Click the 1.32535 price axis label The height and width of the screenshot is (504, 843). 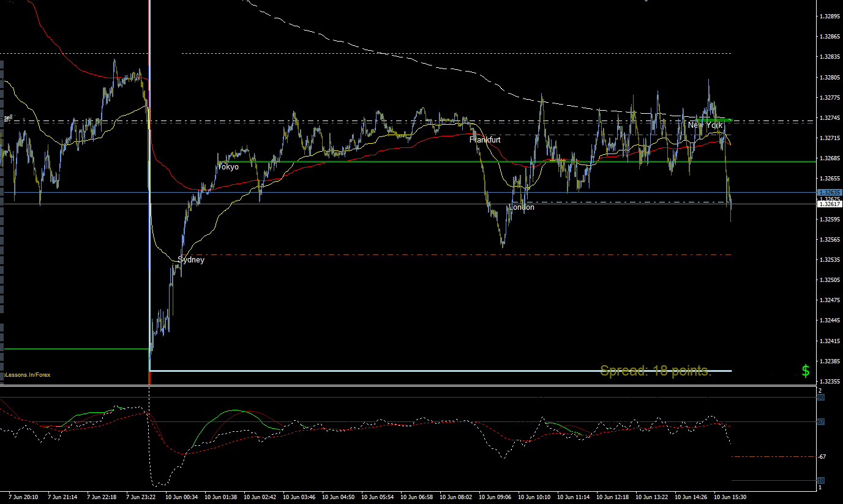click(x=830, y=259)
